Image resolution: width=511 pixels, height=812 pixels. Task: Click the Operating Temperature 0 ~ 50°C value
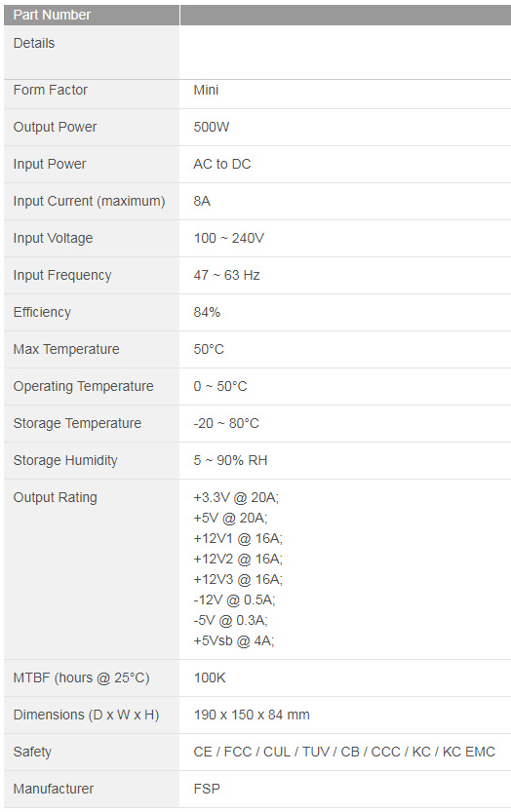tap(220, 386)
